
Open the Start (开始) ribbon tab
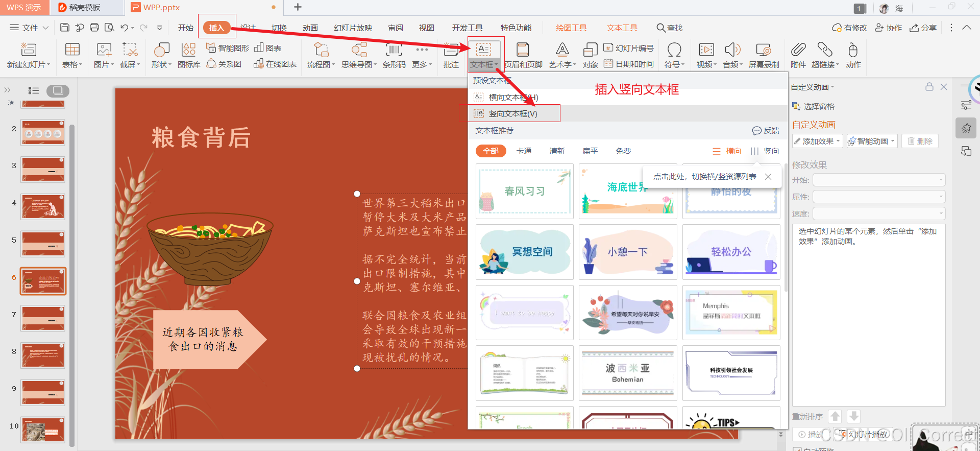coord(186,28)
